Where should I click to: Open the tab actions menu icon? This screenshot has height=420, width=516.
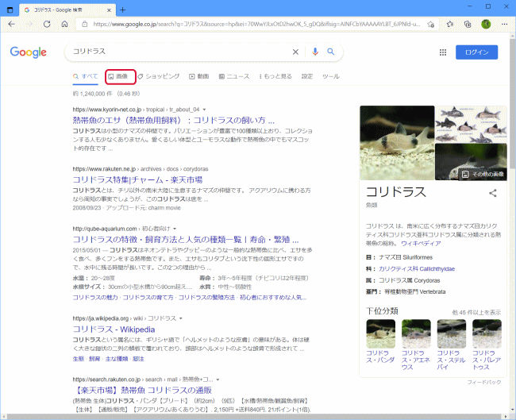(x=10, y=10)
